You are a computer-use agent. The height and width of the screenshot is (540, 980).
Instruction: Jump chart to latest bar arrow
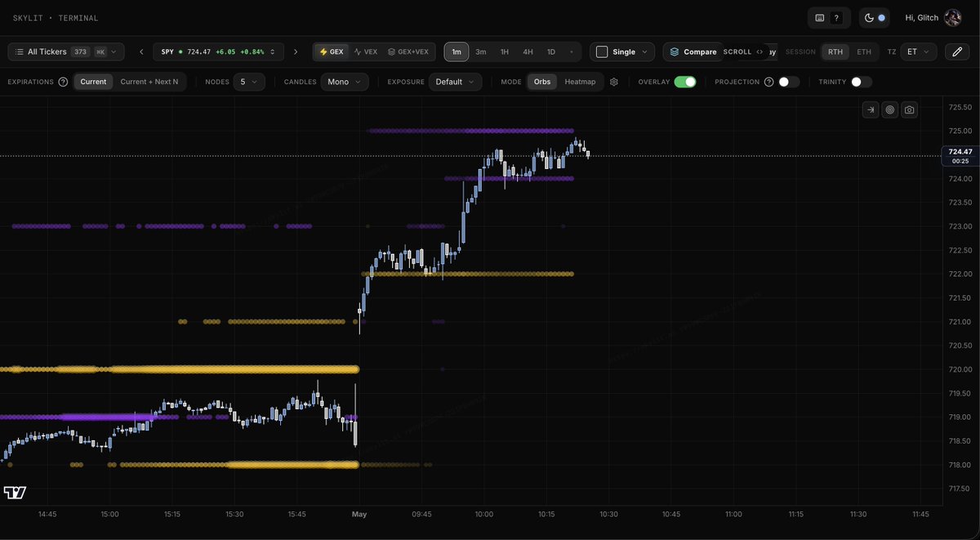(x=871, y=109)
